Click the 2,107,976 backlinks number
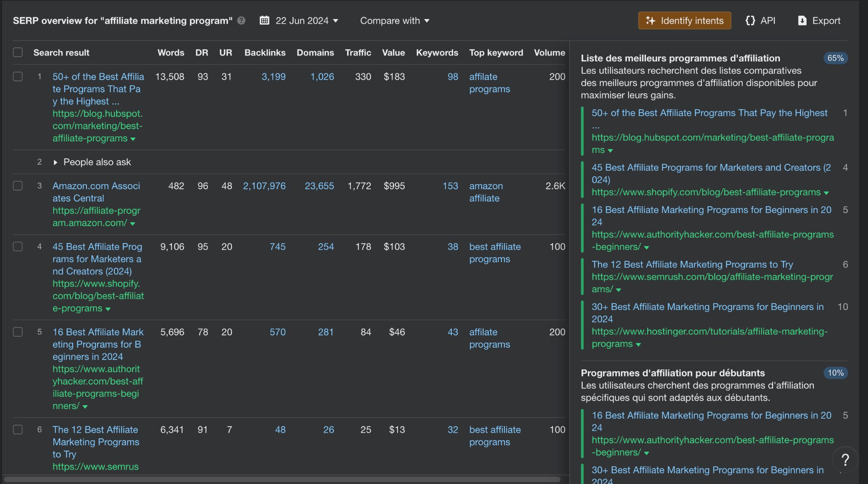 pyautogui.click(x=264, y=186)
